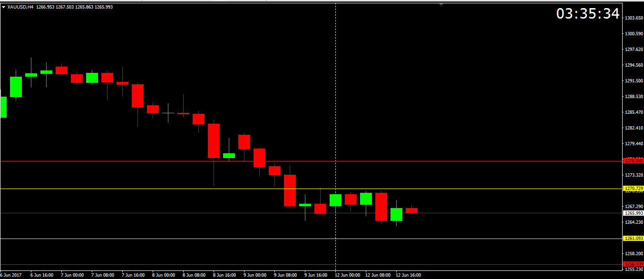This screenshot has height=279, width=644.
Task: Click the 1300.650 level on price scale
Action: click(634, 34)
